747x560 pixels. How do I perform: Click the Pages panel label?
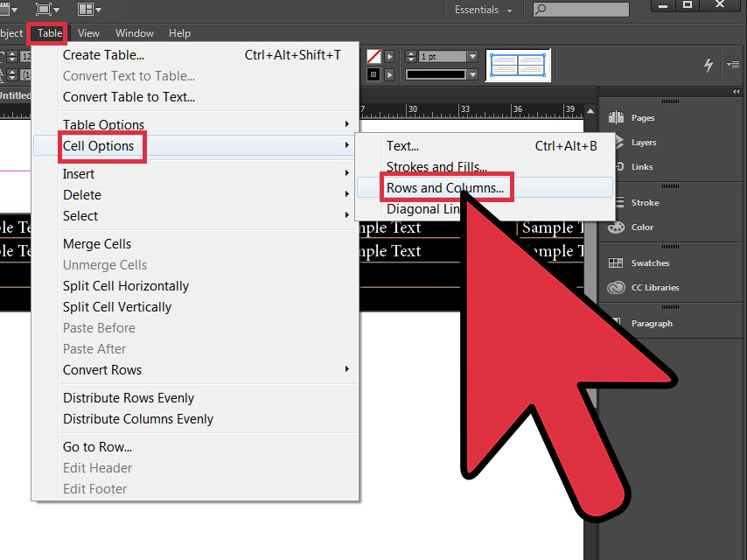click(x=643, y=118)
